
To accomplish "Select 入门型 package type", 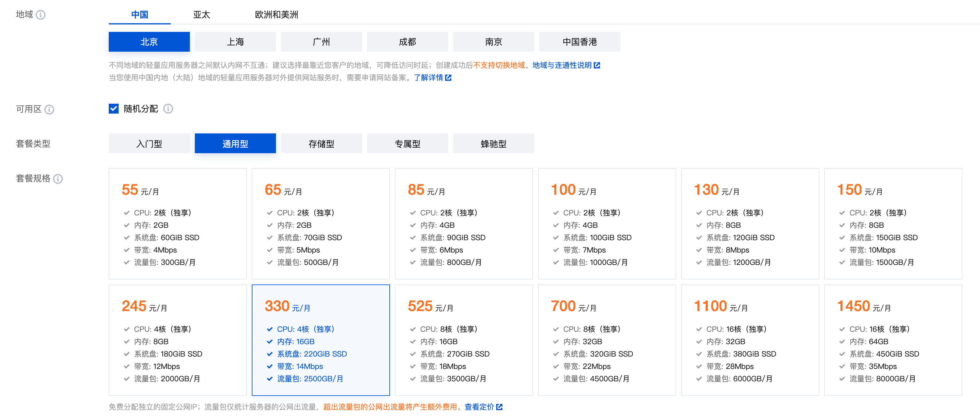I will click(x=149, y=144).
